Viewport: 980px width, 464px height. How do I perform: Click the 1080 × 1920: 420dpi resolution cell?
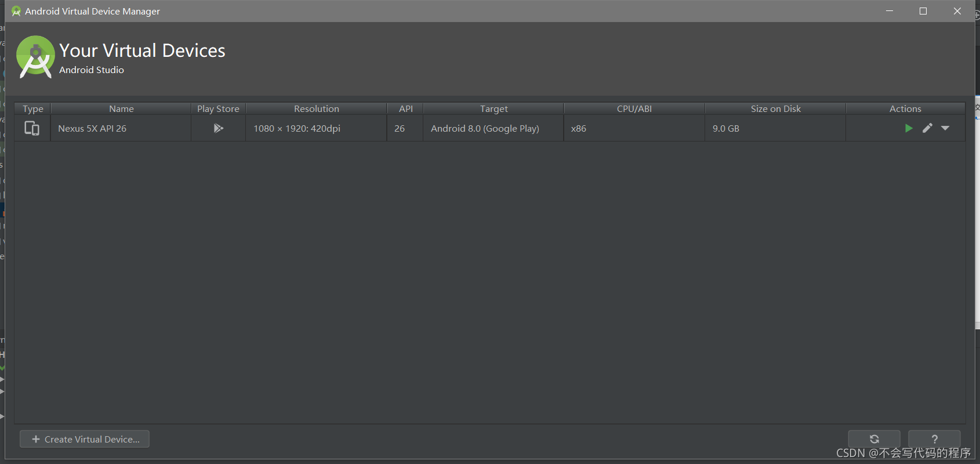pyautogui.click(x=317, y=128)
